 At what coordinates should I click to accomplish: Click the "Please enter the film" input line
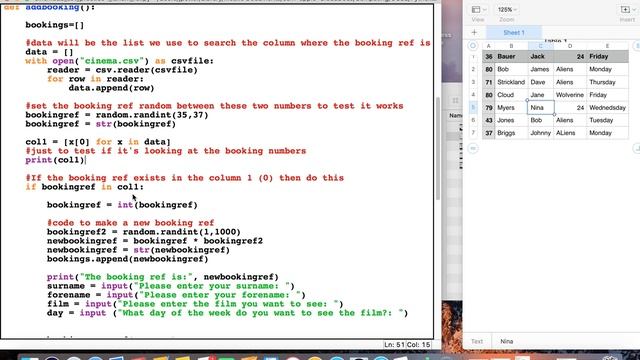pyautogui.click(x=195, y=304)
